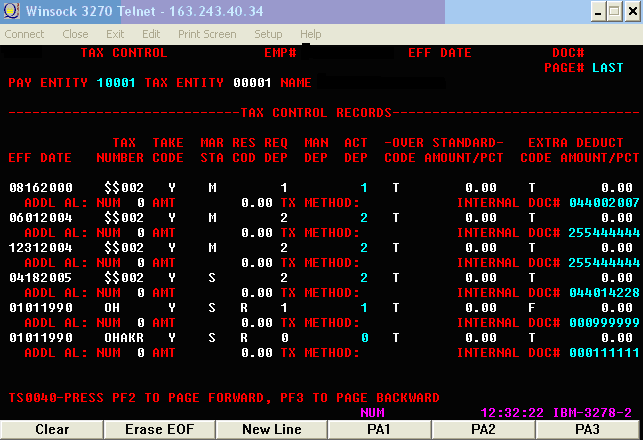
Task: Open the Edit menu
Action: point(151,34)
